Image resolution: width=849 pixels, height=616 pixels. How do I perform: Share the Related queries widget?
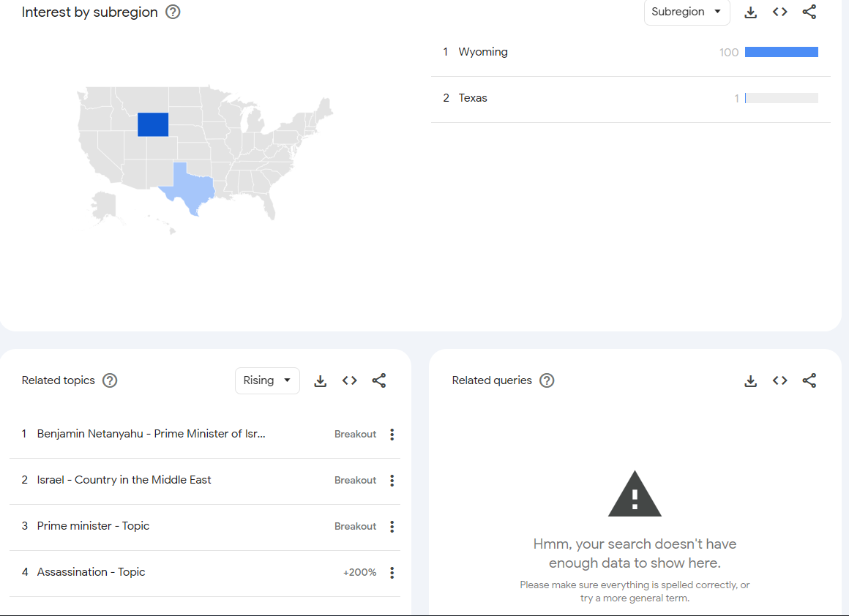809,380
